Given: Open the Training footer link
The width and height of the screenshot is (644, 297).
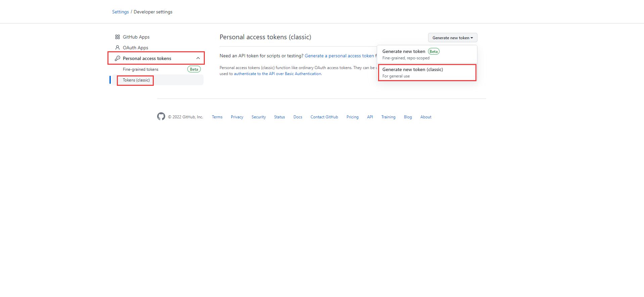Looking at the screenshot, I should [388, 117].
